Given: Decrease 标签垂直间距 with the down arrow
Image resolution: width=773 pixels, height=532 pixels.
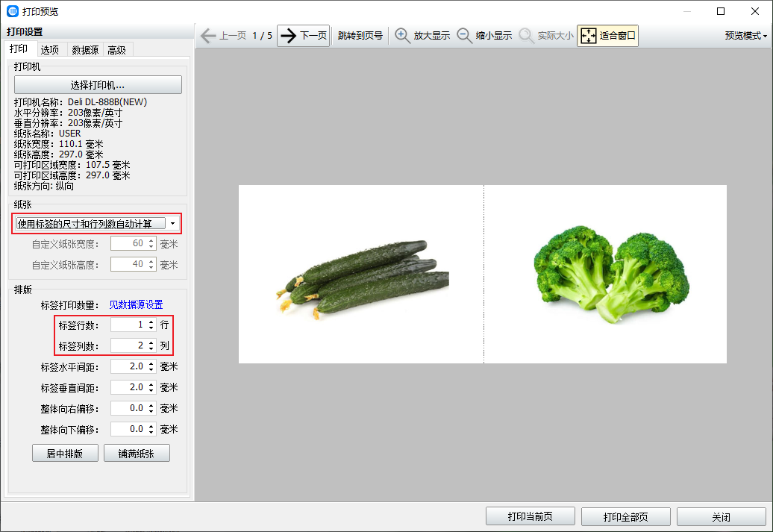Looking at the screenshot, I should click(151, 390).
